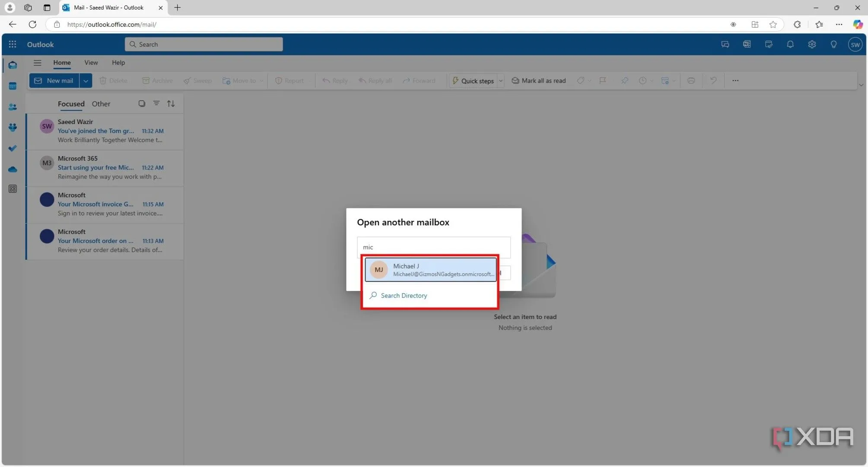Select the Focused inbox tab
The image size is (868, 467).
(x=71, y=104)
